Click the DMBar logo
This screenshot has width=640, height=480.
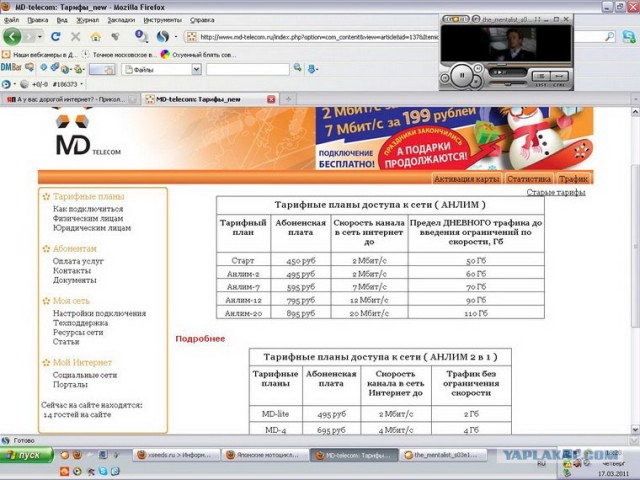tap(11, 67)
